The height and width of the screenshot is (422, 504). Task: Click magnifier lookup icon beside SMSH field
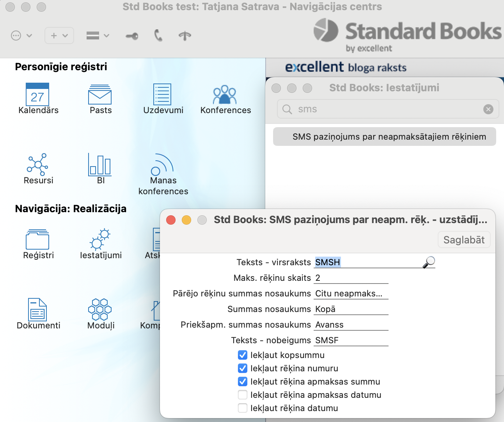pos(429,262)
